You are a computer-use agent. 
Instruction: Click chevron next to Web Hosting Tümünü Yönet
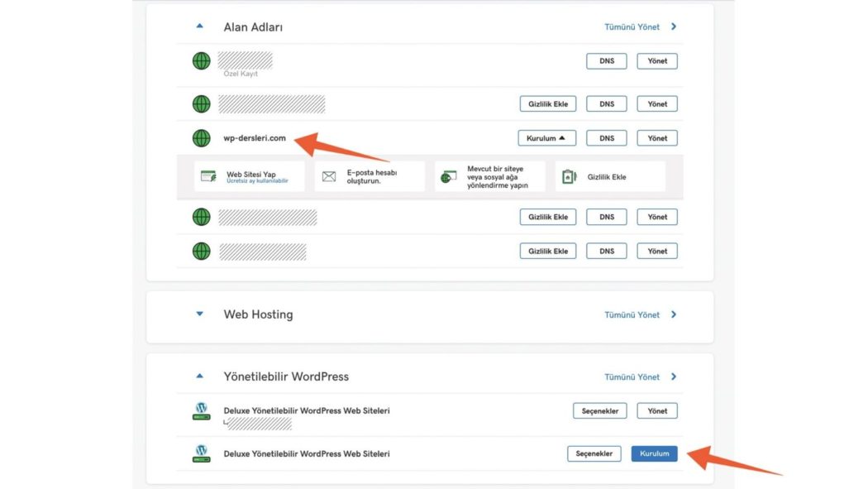tap(674, 314)
